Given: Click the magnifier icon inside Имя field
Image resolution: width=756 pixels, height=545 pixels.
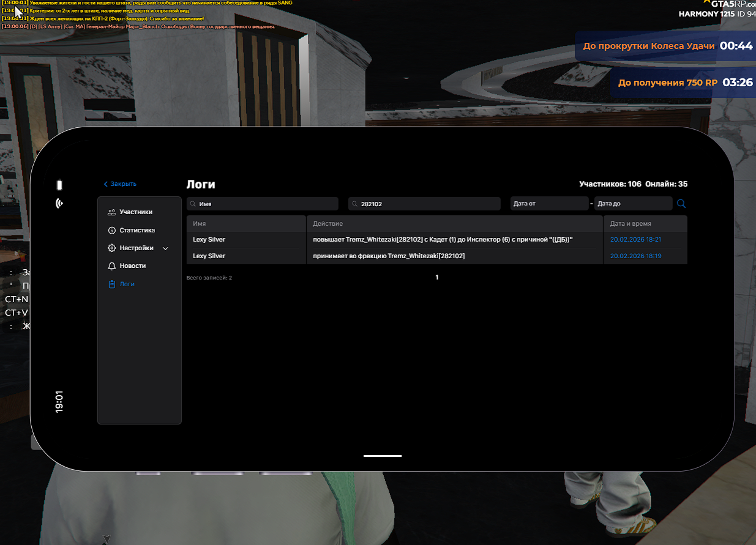Looking at the screenshot, I should [x=193, y=204].
